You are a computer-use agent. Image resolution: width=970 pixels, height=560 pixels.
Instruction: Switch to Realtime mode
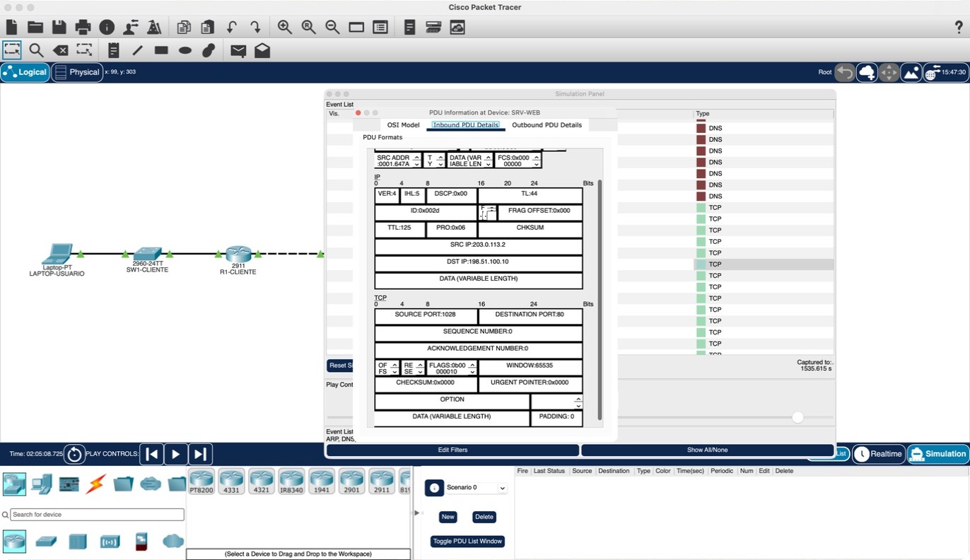pos(879,454)
